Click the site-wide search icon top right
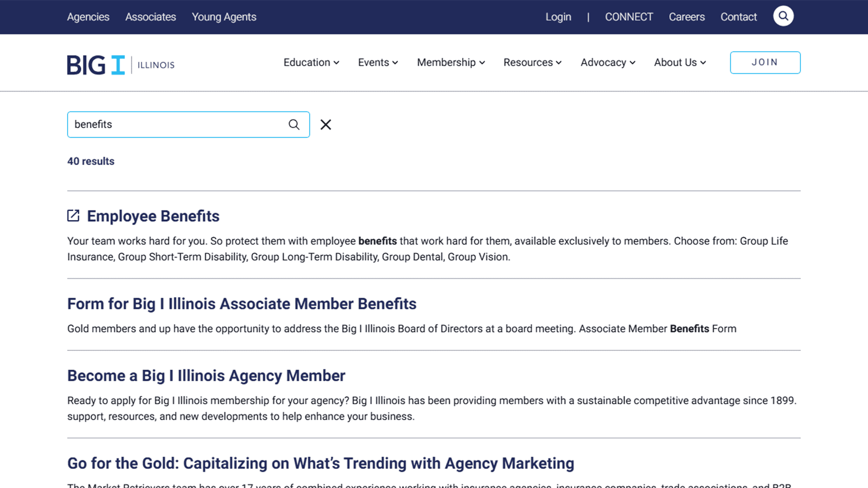 point(783,16)
